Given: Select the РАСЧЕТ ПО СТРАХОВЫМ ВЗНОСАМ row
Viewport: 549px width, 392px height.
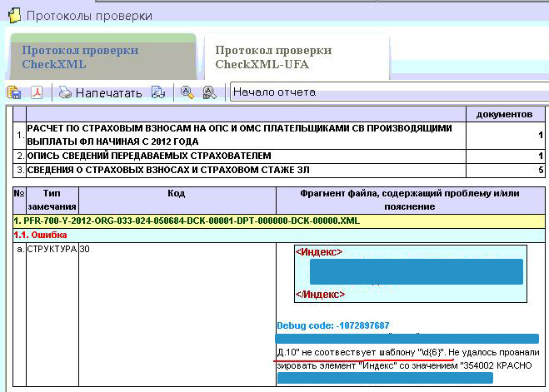Looking at the screenshot, I should click(x=279, y=135).
